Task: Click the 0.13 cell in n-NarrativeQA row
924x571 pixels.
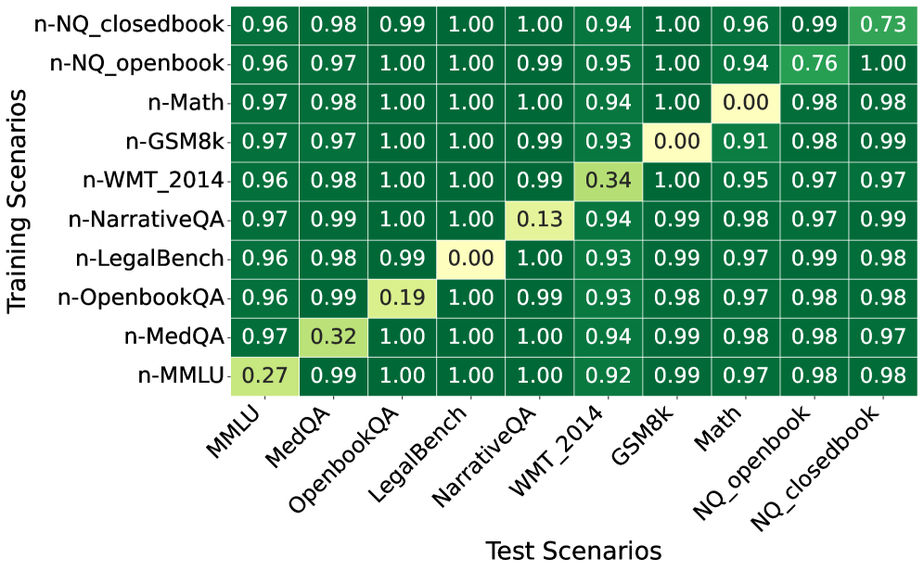Action: (x=539, y=221)
